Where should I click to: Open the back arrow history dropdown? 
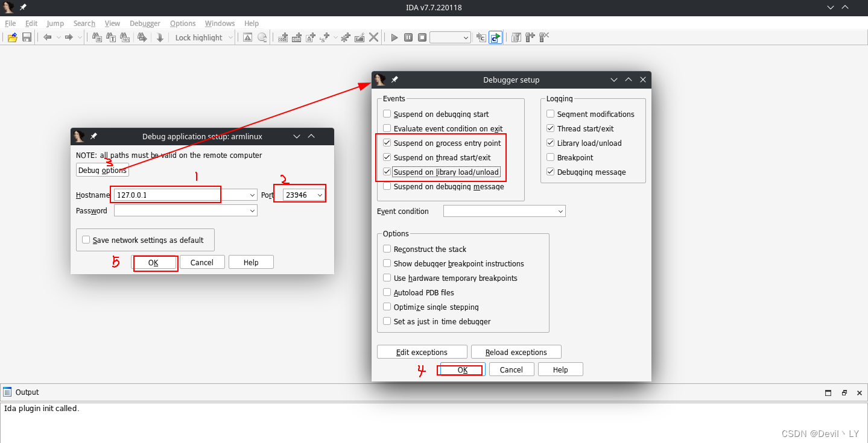(x=59, y=37)
